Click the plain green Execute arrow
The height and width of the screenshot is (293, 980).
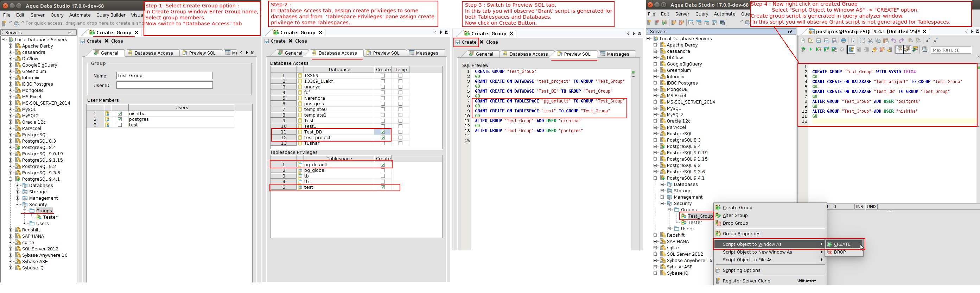(811, 50)
